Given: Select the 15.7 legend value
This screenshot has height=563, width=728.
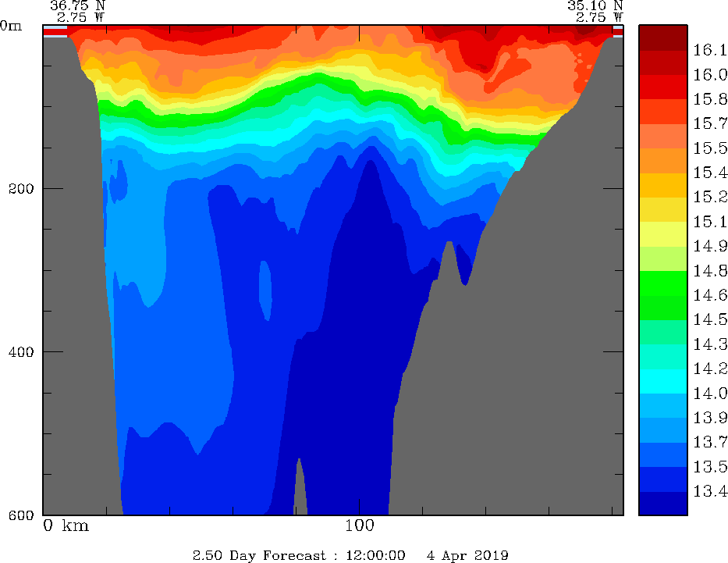Looking at the screenshot, I should 710,123.
